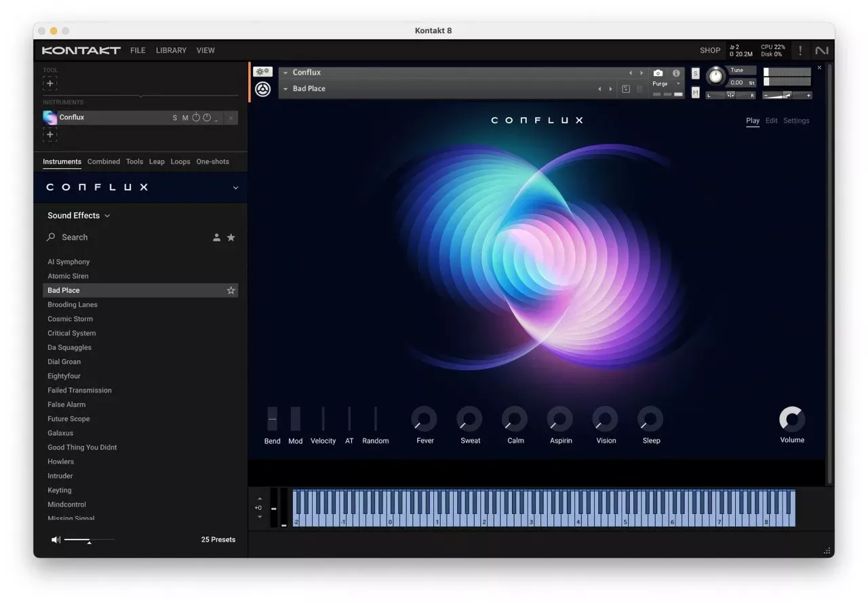Click the exclamation alert icon in header
868x602 pixels.
pyautogui.click(x=800, y=50)
